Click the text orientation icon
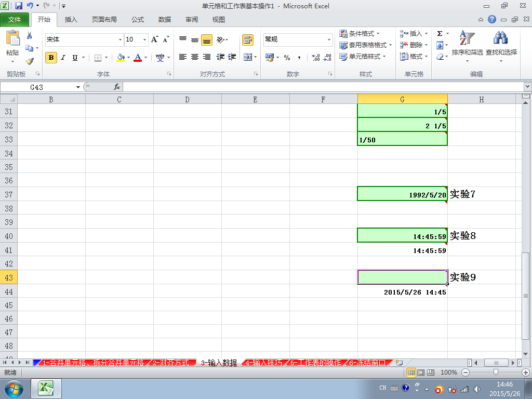532x399 pixels. point(220,39)
